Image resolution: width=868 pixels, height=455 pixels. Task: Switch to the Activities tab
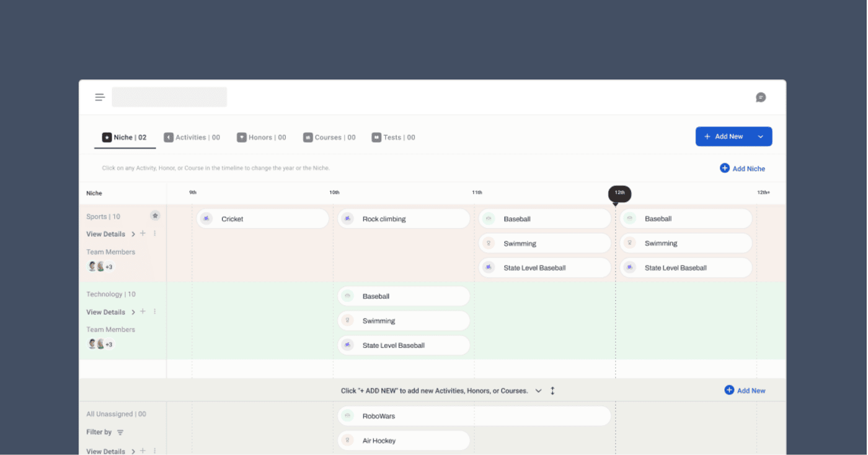192,138
